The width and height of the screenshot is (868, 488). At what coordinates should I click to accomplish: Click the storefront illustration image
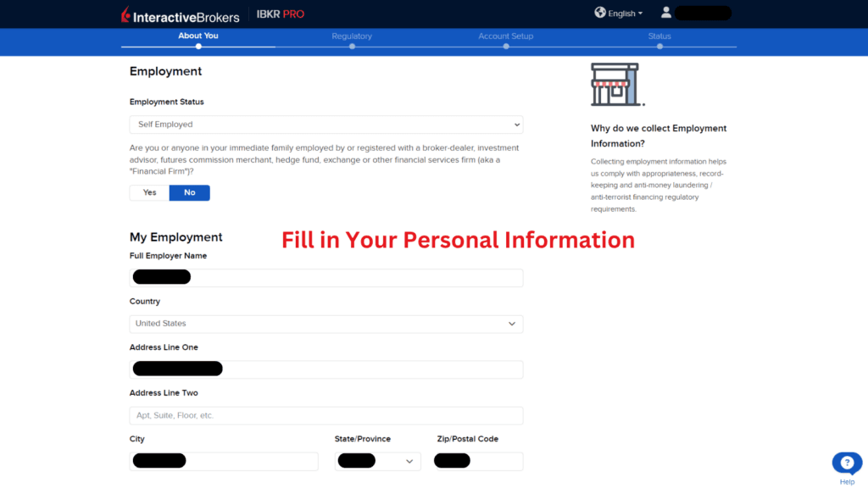coord(615,84)
